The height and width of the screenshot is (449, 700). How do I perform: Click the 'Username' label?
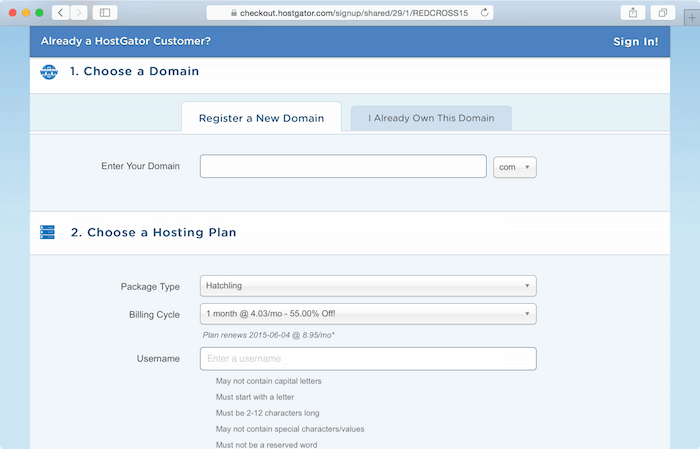point(158,359)
